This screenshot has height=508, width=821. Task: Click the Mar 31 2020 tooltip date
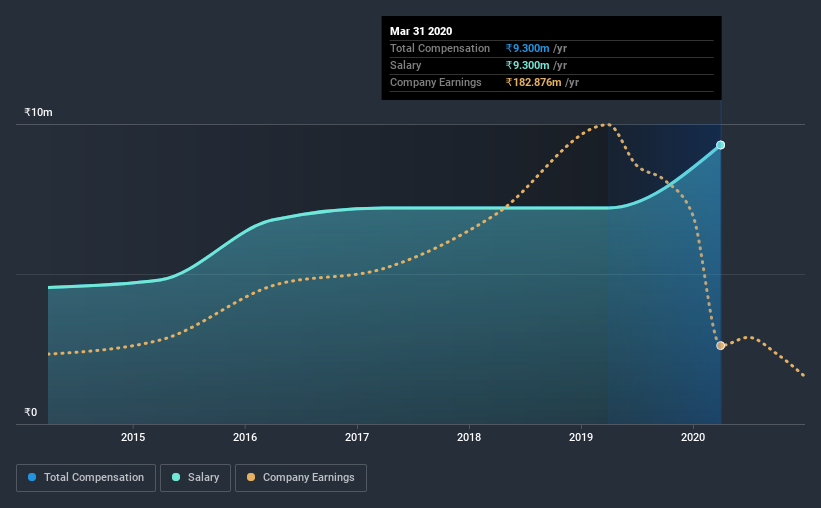pos(421,31)
